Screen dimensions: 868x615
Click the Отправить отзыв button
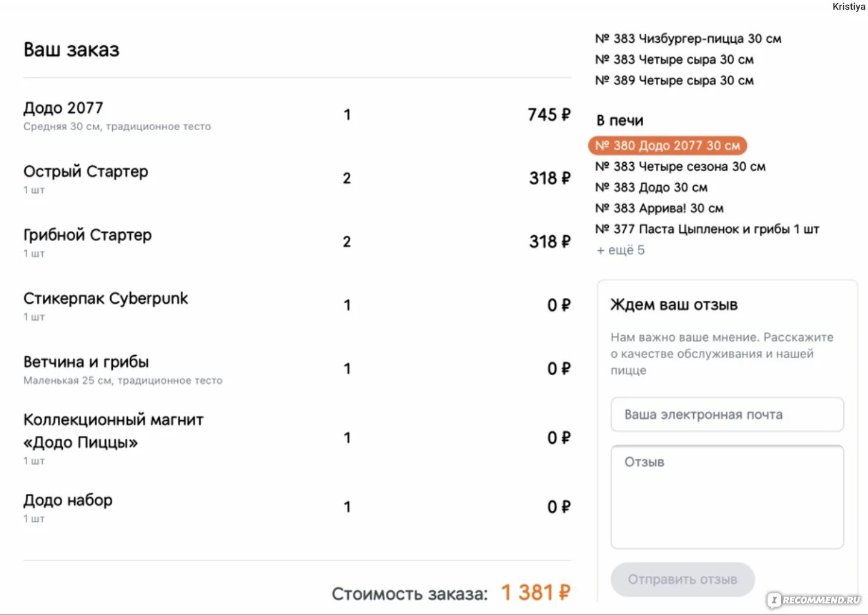(682, 579)
